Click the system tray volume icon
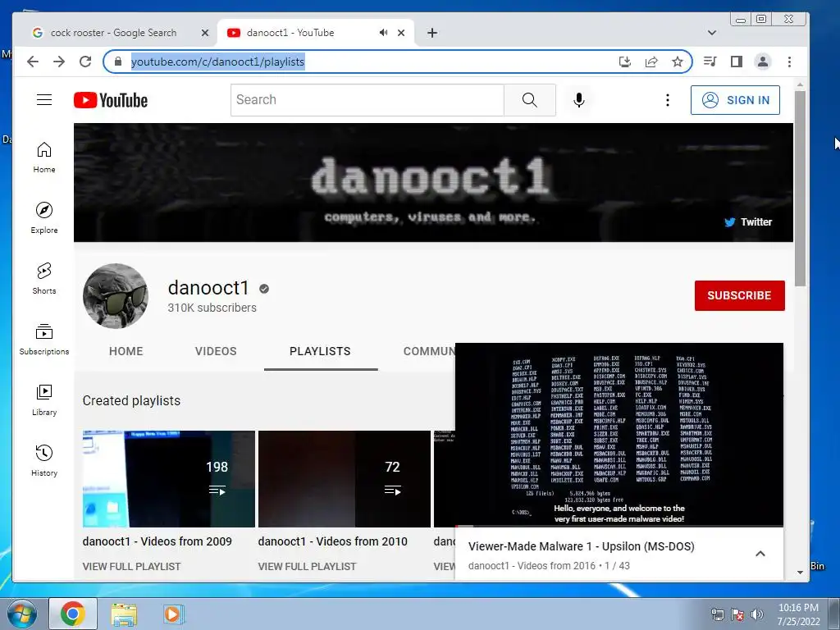This screenshot has width=840, height=630. 756,614
